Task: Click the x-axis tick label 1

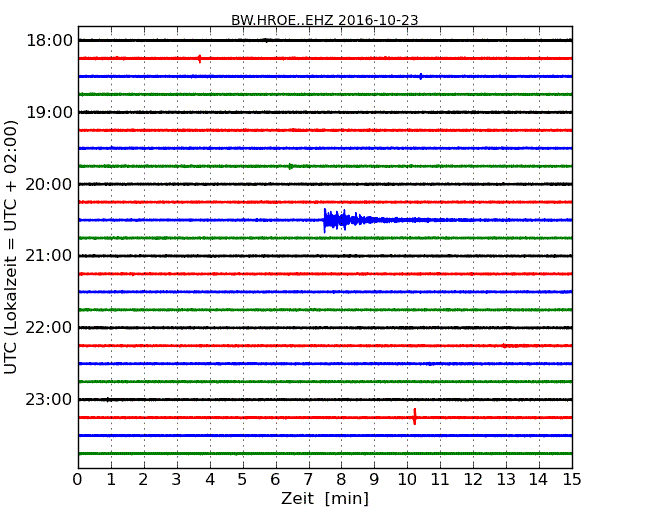Action: coord(111,479)
